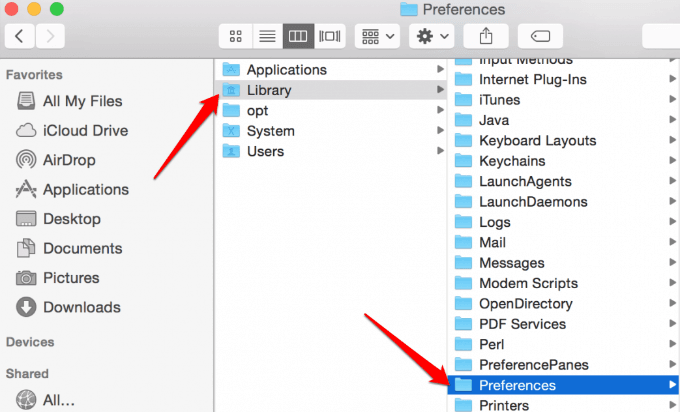Select the Keychains folder
The width and height of the screenshot is (680, 412).
[x=564, y=161]
